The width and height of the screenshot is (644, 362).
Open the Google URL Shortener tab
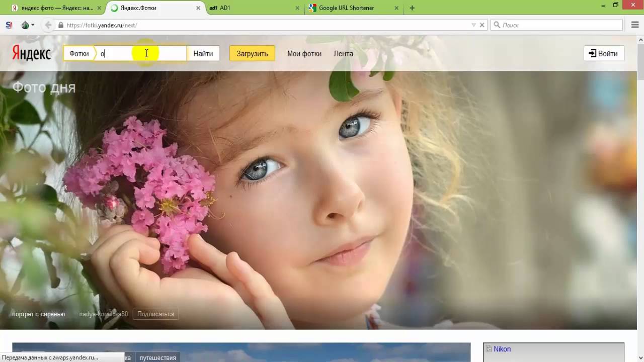353,8
